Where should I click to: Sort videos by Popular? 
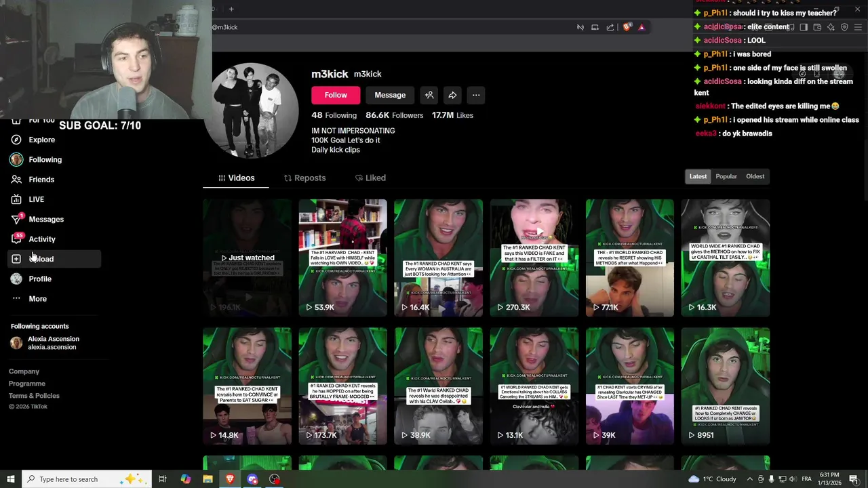(x=726, y=176)
